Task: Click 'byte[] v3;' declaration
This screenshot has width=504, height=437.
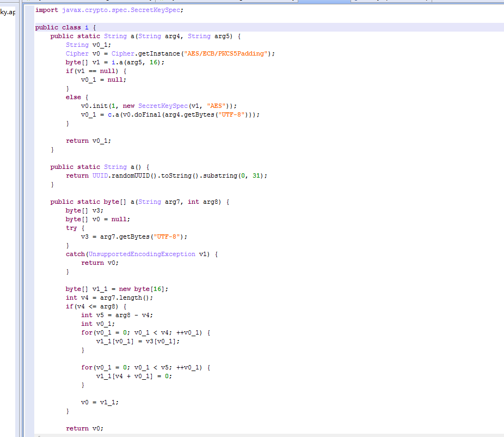Action: pyautogui.click(x=84, y=210)
